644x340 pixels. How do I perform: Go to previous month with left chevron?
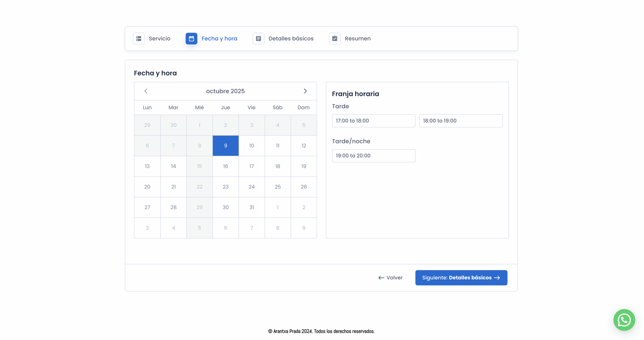[146, 91]
